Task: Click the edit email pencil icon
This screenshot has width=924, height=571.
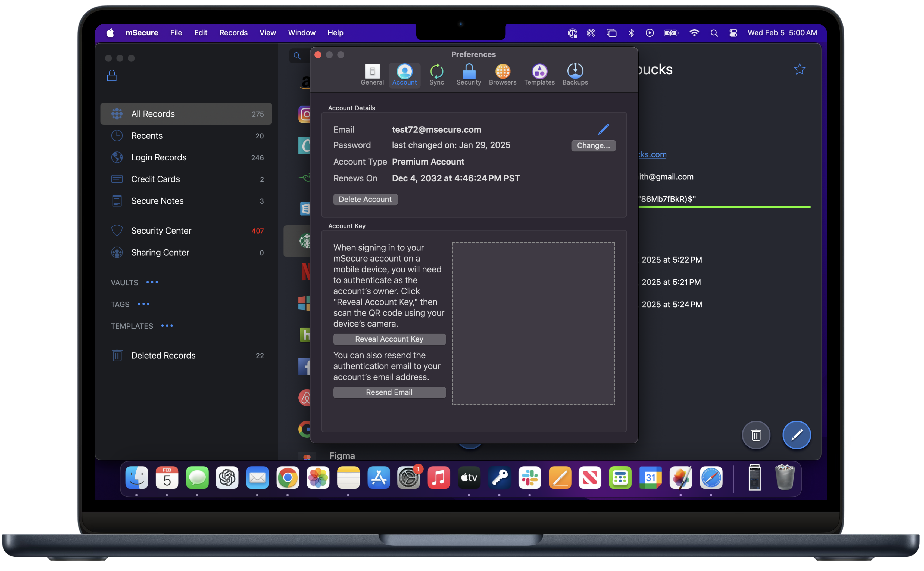Action: click(x=603, y=129)
